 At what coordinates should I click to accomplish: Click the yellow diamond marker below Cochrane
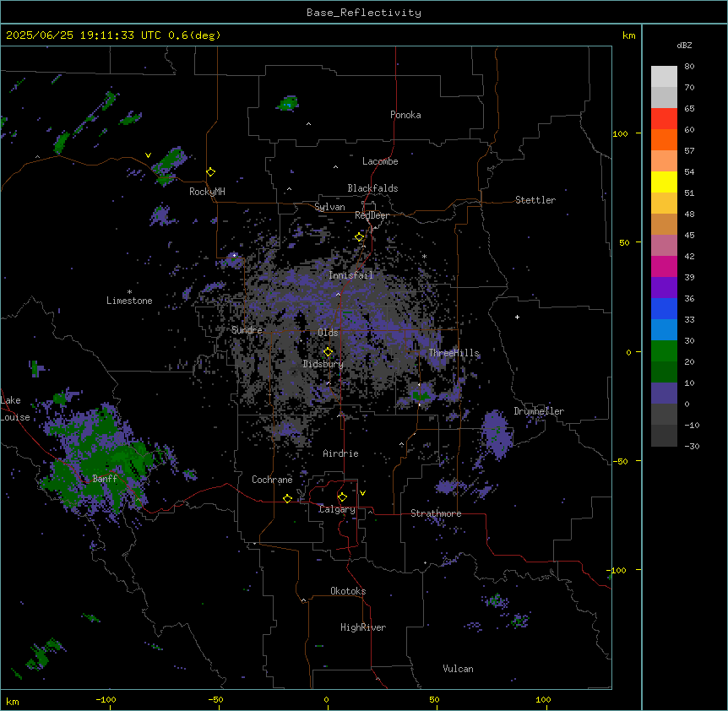coord(287,498)
